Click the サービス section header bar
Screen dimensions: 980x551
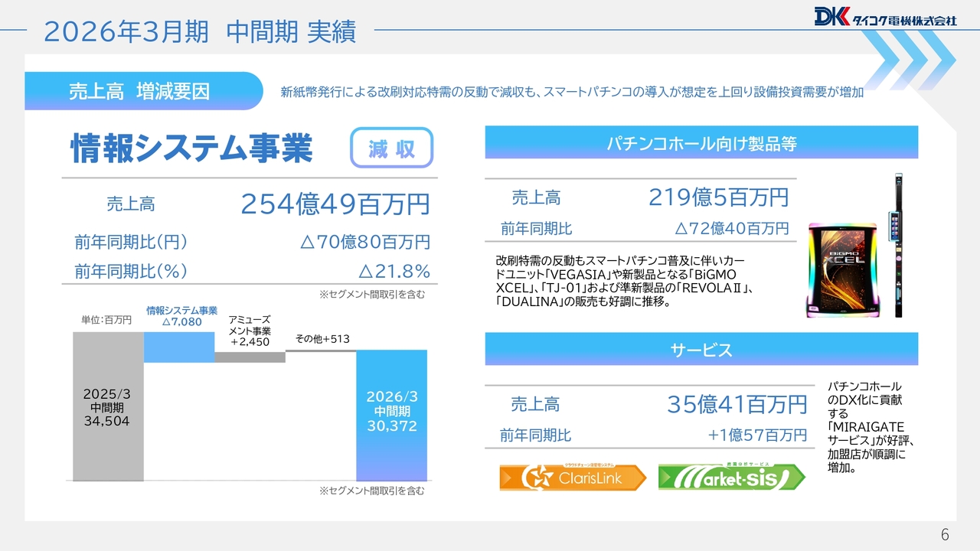701,350
